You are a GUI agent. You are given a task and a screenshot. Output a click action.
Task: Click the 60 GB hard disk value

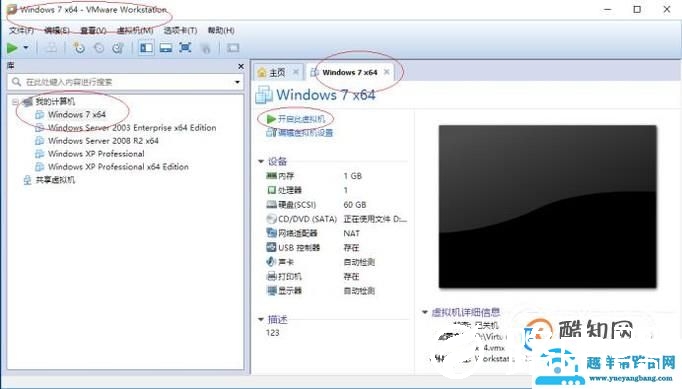pos(354,205)
